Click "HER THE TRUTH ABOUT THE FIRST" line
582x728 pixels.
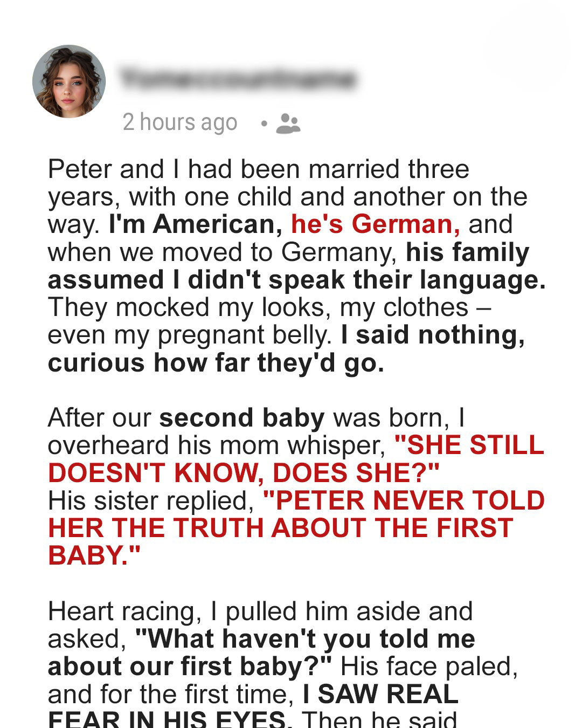tap(280, 528)
